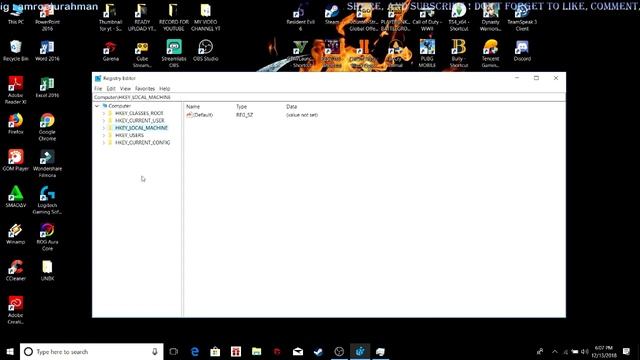Viewport: 640px width, 360px height.
Task: Click the taskbar clock and date
Action: tap(604, 351)
